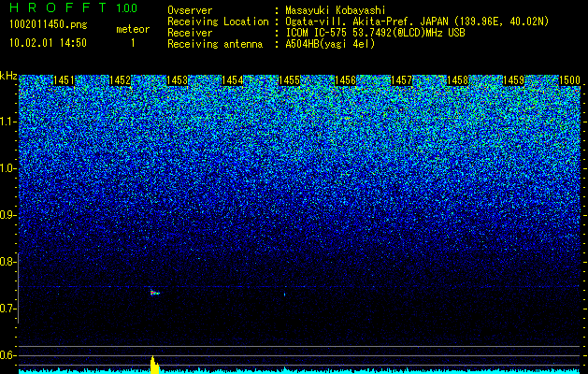Click the 1456 time marker
The image size is (588, 374).
[345, 80]
